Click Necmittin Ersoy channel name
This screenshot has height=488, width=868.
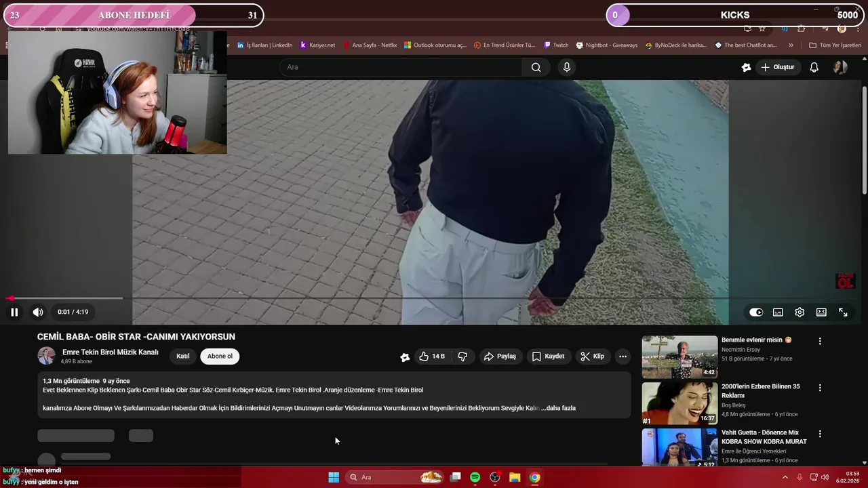(x=741, y=350)
